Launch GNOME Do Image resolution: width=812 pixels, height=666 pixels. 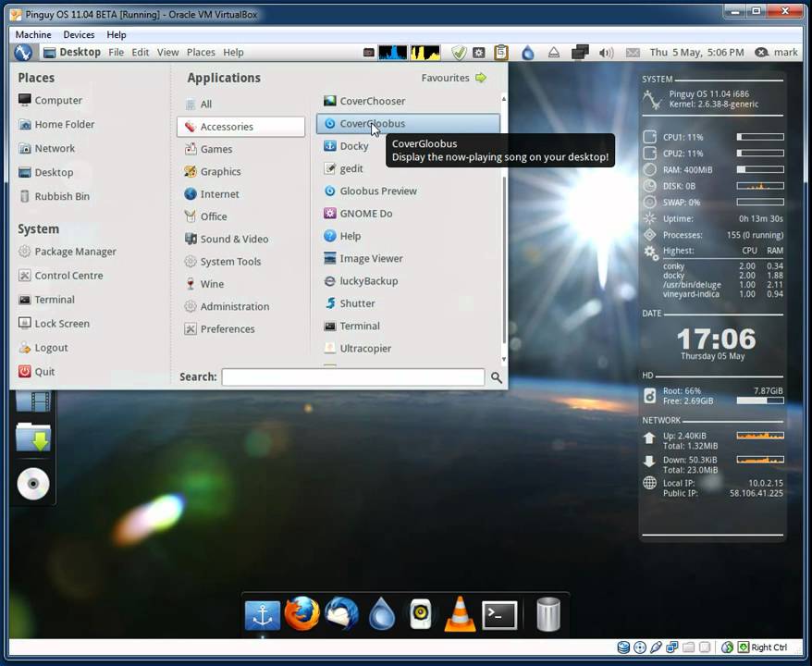tap(408, 214)
